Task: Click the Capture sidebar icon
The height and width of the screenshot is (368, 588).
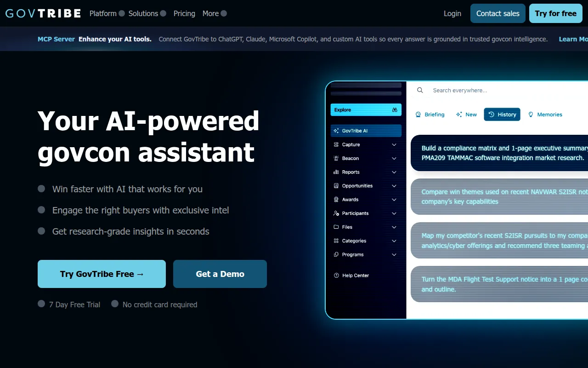Action: (x=336, y=144)
